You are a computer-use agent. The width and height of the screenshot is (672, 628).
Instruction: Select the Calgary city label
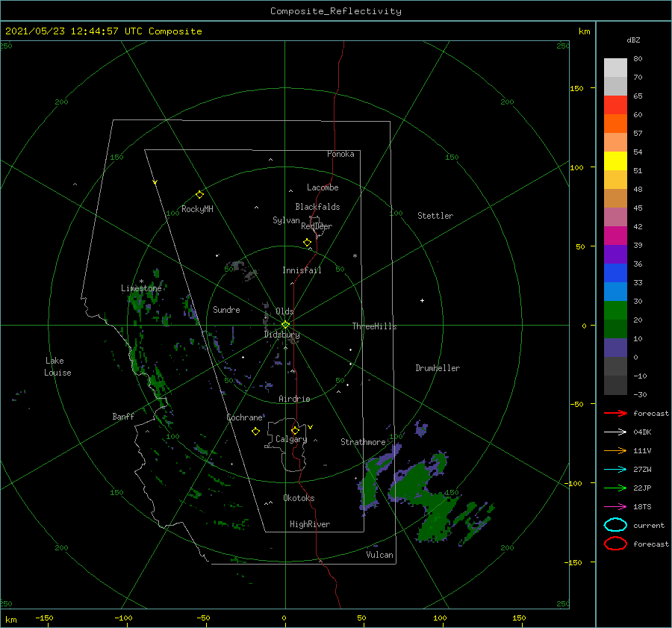291,439
